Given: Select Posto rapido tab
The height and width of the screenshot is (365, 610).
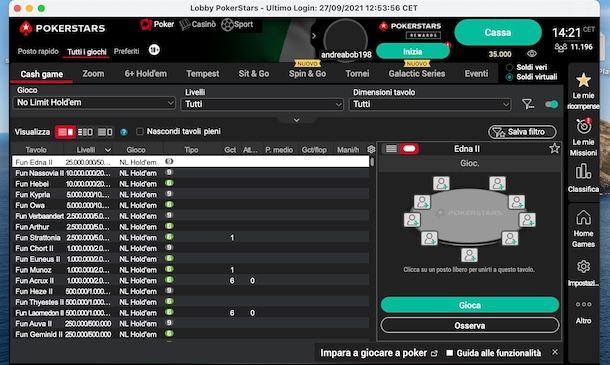Looking at the screenshot, I should click(x=38, y=51).
